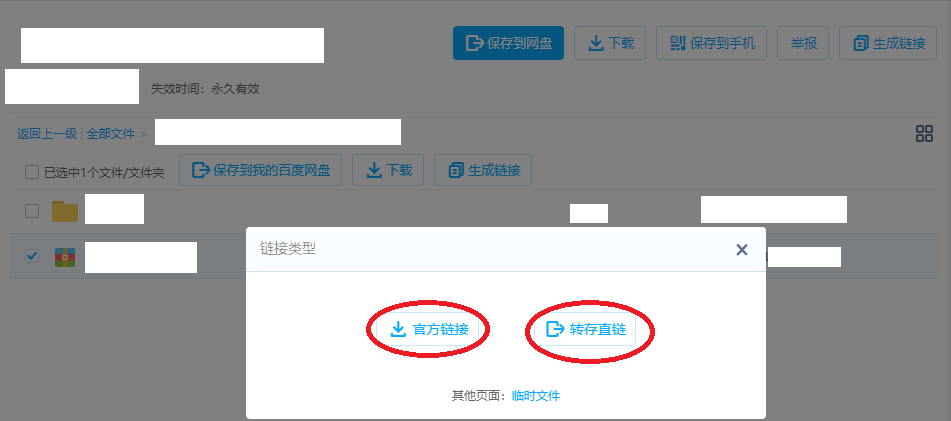
Task: Click the top 生成链接 button
Action: [889, 43]
